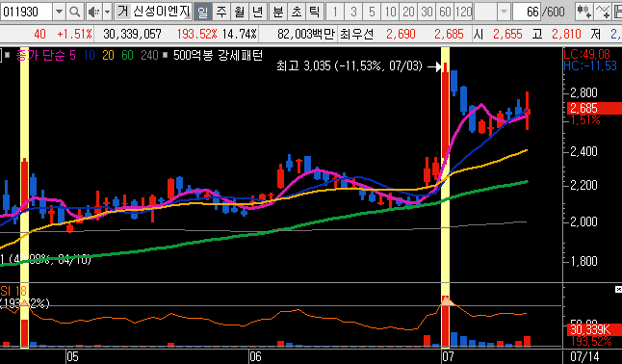Screen dimensions: 622x364
Task: Click the magenta 5 moving average legend
Action: click(72, 55)
